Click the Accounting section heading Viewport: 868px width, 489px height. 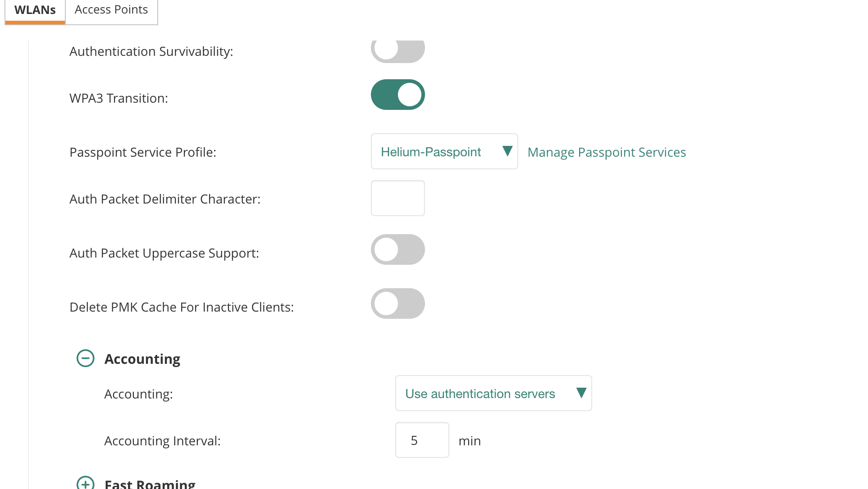pyautogui.click(x=142, y=359)
